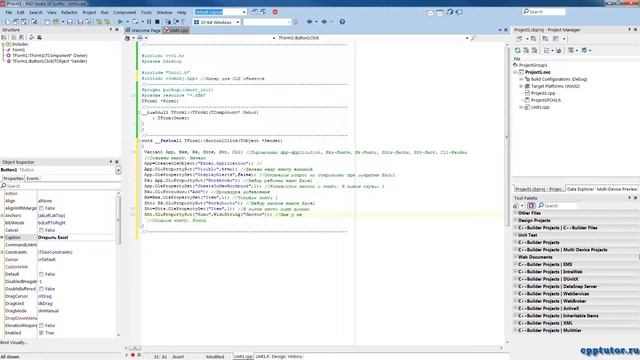The image size is (640, 360).
Task: Switch to the Design view tab
Action: [278, 356]
